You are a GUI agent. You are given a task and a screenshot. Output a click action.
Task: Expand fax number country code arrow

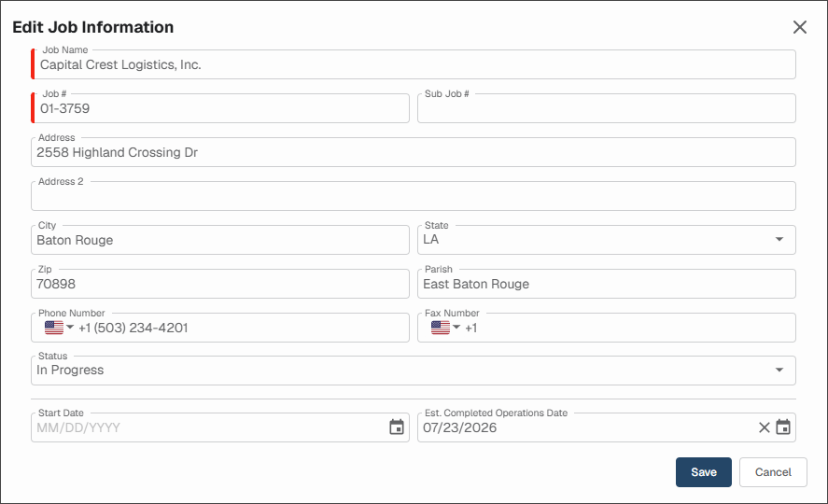click(x=456, y=328)
